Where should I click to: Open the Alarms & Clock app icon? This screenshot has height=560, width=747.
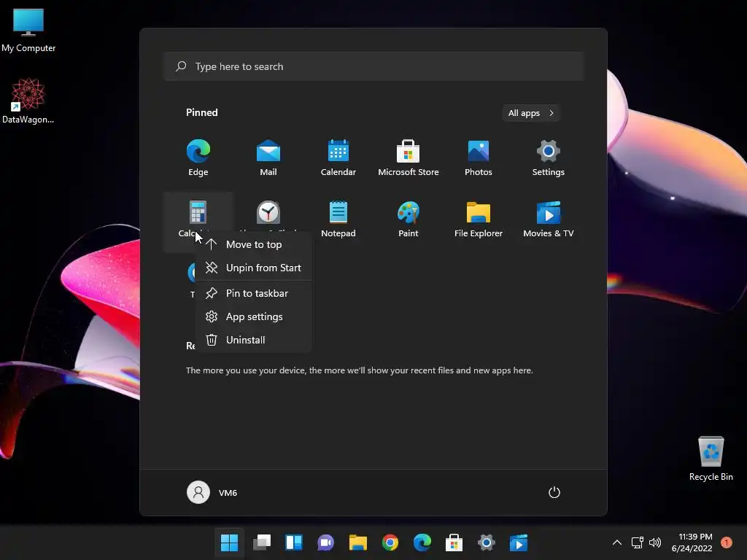tap(268, 212)
